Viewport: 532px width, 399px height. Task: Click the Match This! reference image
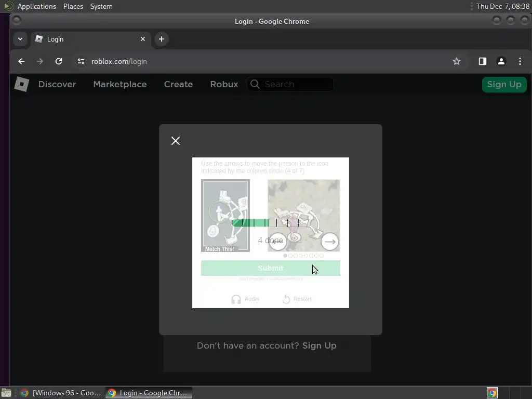pos(225,216)
